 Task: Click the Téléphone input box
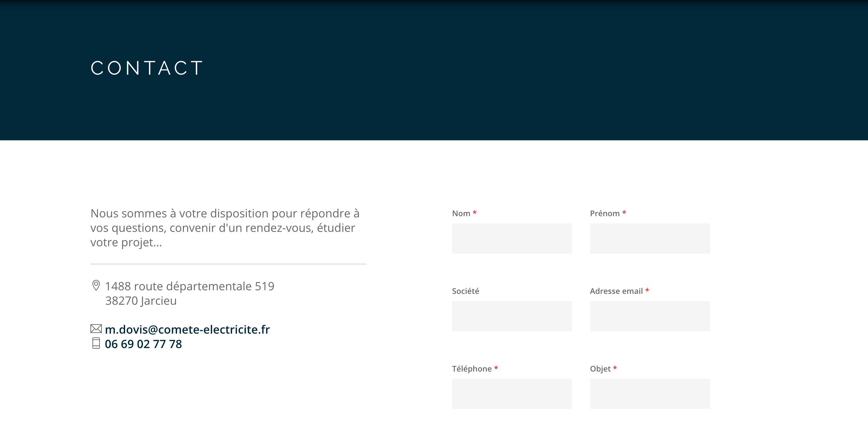512,394
